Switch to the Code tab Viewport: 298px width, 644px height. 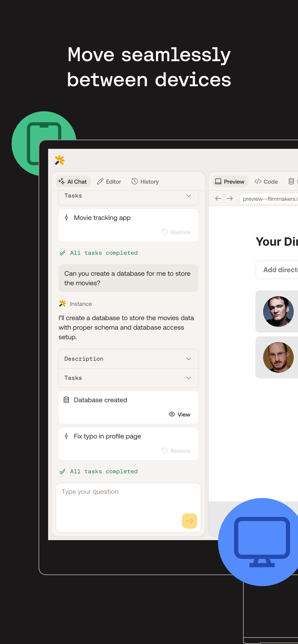(266, 182)
